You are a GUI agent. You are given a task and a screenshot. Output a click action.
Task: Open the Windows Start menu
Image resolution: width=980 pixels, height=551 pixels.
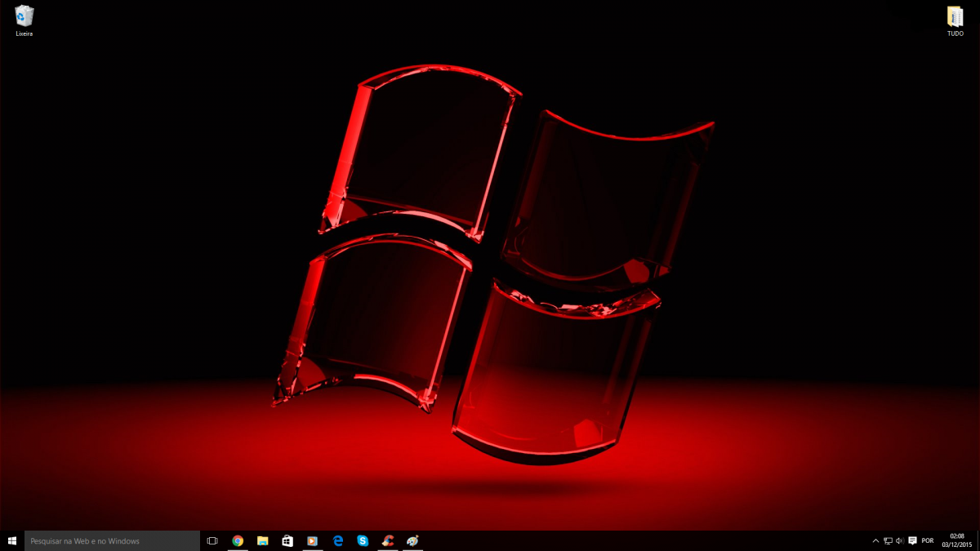pos(12,540)
